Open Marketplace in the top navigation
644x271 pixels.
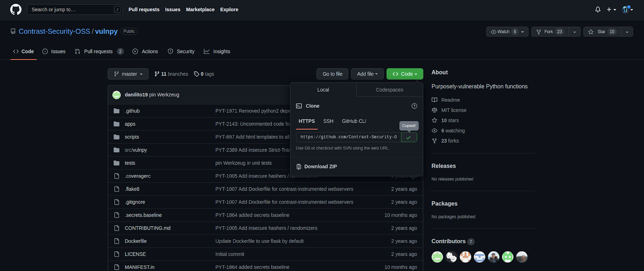pyautogui.click(x=200, y=10)
